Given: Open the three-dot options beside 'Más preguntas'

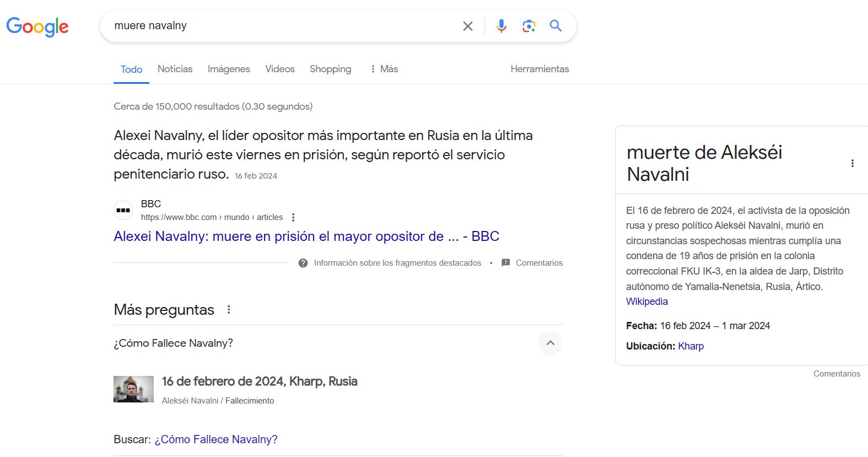Looking at the screenshot, I should pyautogui.click(x=229, y=310).
